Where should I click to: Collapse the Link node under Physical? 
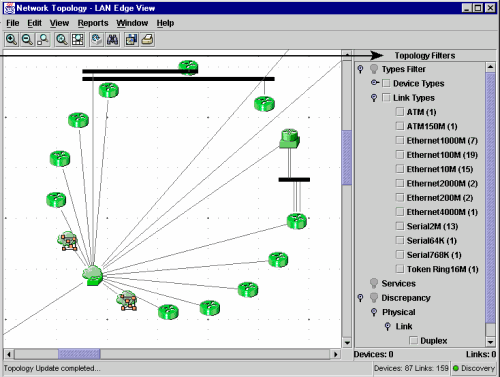(x=387, y=326)
